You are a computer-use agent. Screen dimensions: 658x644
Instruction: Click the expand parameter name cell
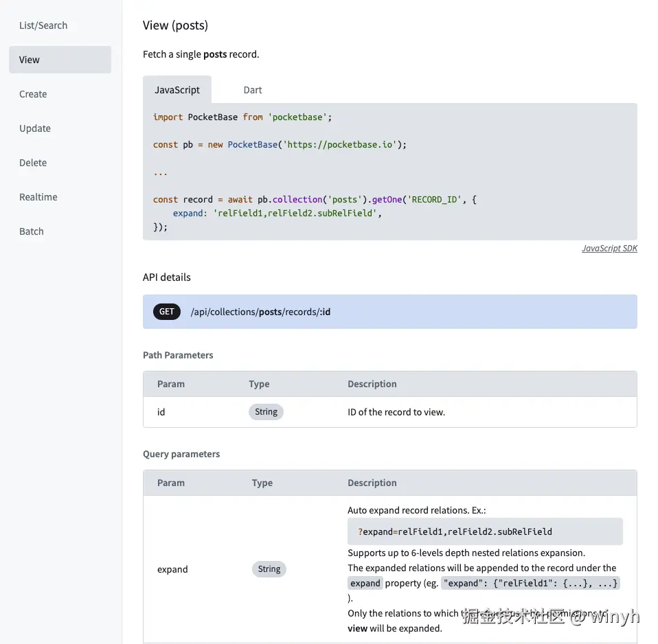click(x=172, y=569)
